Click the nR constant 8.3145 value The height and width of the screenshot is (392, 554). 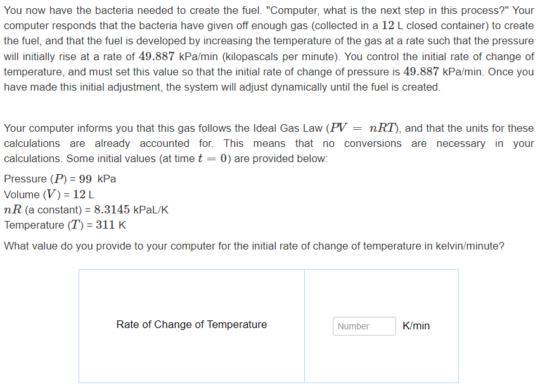pos(112,210)
